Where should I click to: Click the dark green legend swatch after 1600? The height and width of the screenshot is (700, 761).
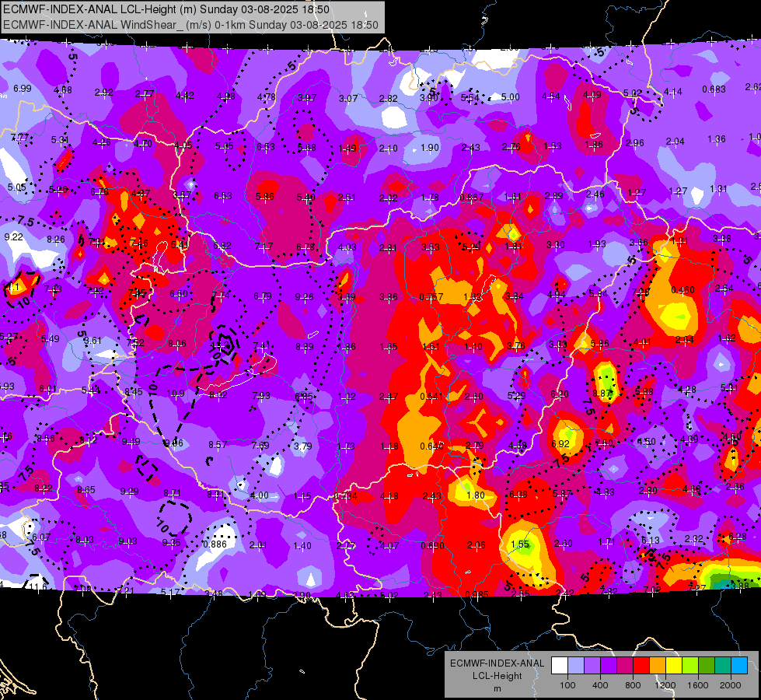(x=707, y=665)
